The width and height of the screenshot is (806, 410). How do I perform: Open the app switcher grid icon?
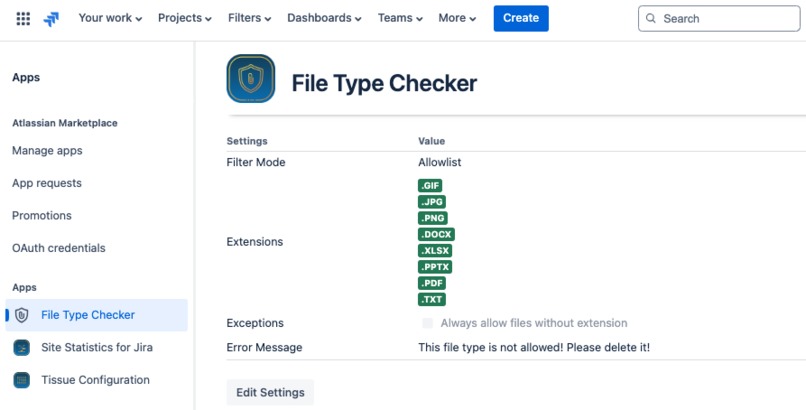click(23, 19)
